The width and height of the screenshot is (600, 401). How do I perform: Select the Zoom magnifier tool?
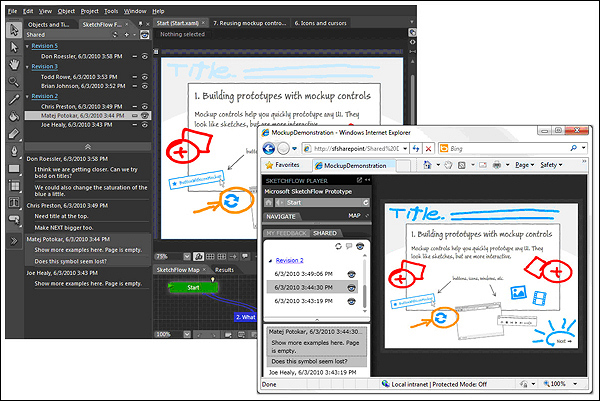14,82
